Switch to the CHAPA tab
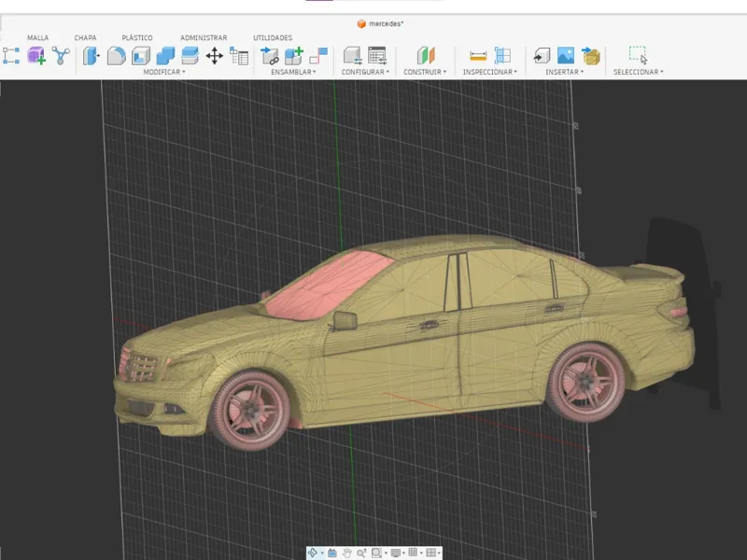747x560 pixels. coord(85,37)
